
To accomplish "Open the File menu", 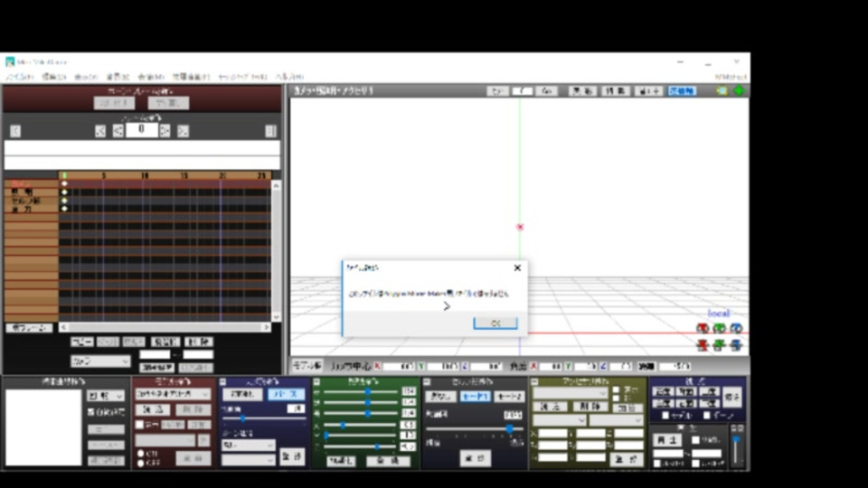I will pos(20,77).
